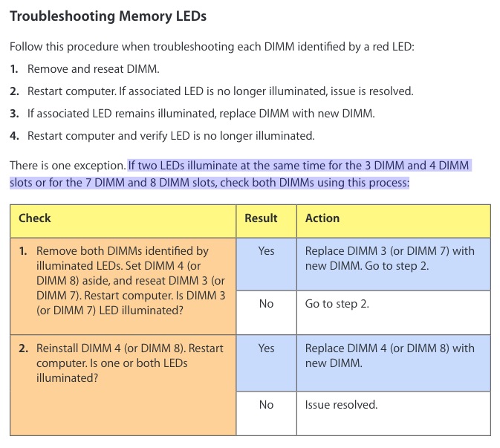Click Replace DIMM 4 action cell

point(394,363)
